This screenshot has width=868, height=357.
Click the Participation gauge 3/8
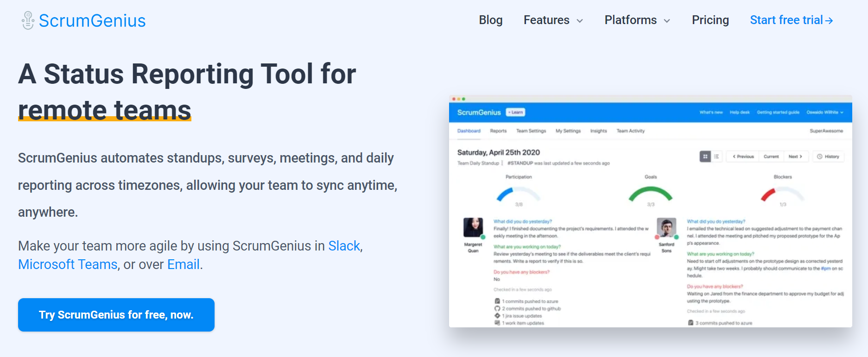(519, 195)
